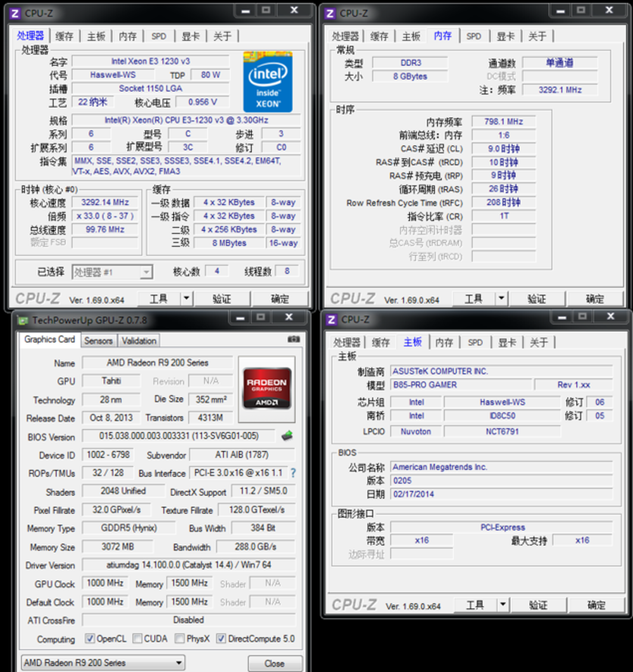Click the CPU-Z title icon in memory window
This screenshot has width=633, height=672.
point(330,14)
